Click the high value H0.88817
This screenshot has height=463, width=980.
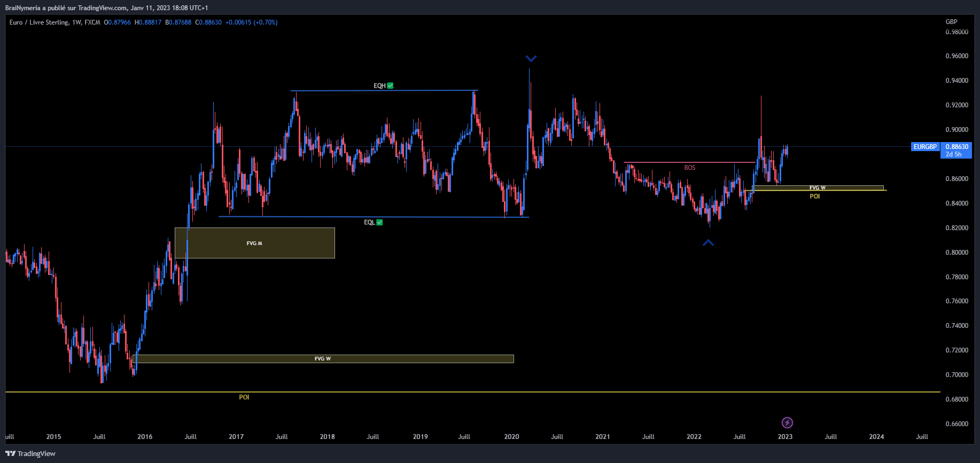[x=148, y=22]
